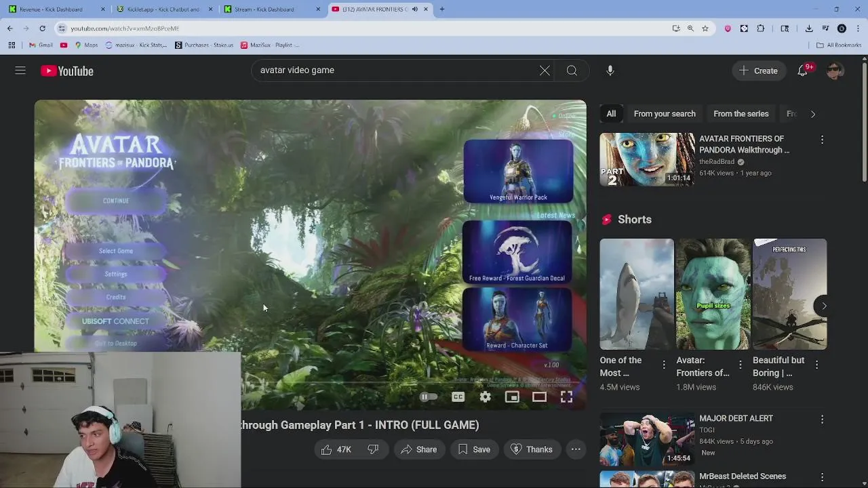Toggle the autoplay switch in player
The image size is (868, 488).
429,397
